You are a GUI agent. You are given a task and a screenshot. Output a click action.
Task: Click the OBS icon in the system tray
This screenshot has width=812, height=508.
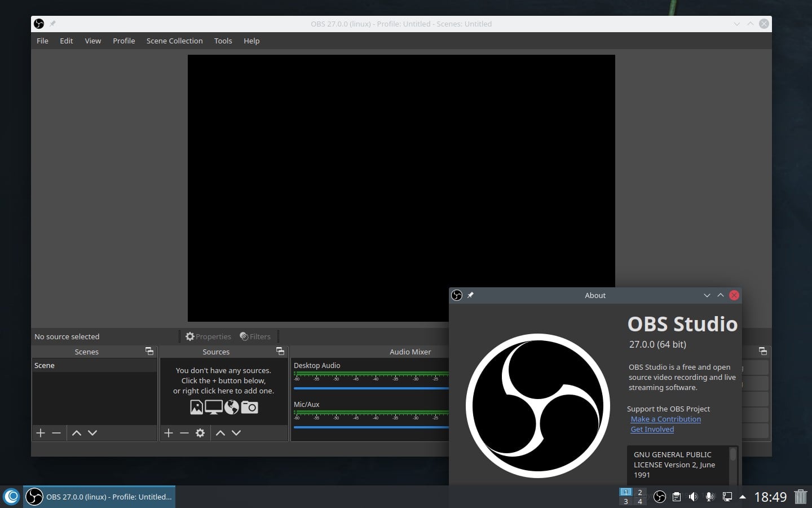point(660,497)
